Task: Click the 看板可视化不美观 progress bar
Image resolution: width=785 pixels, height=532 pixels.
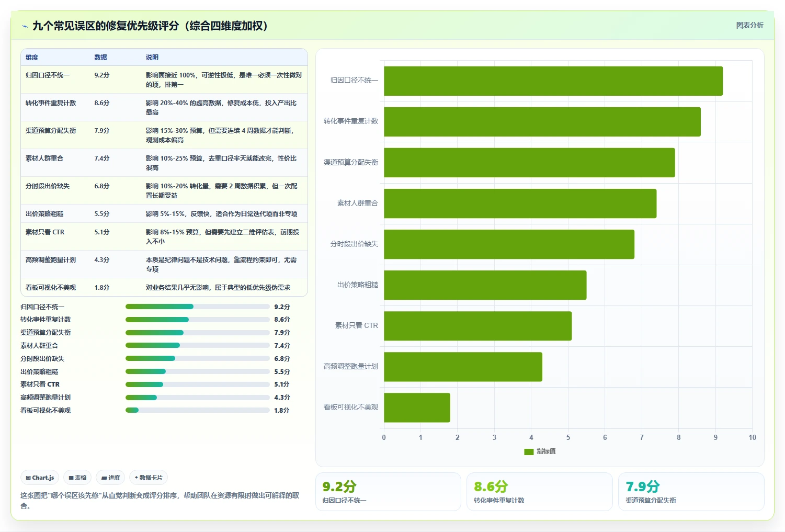Action: 198,410
